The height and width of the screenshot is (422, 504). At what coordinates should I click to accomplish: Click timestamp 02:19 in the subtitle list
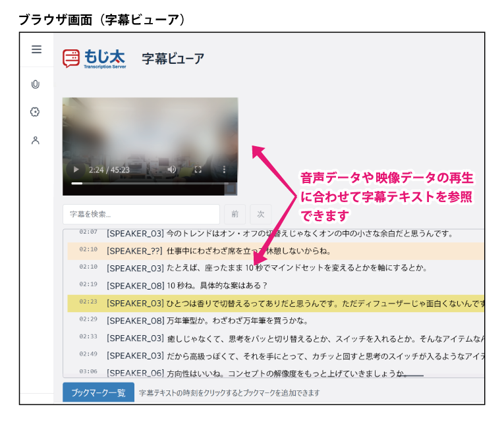88,284
